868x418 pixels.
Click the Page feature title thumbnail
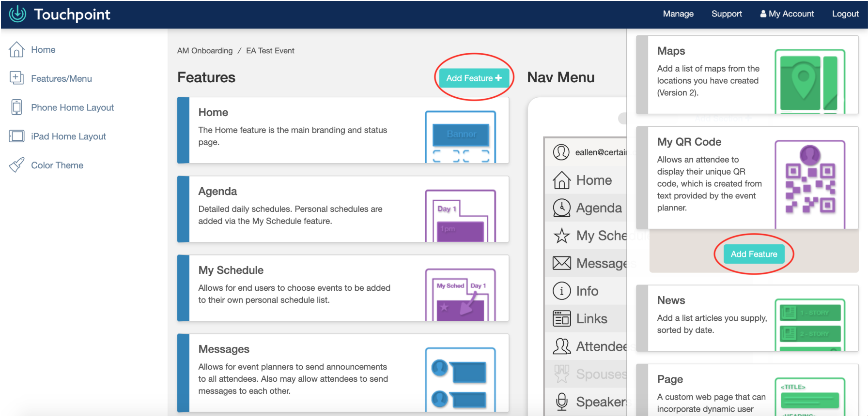[810, 397]
